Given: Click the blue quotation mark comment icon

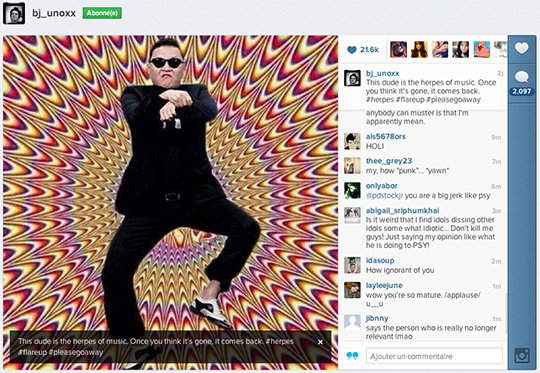Looking at the screenshot, I should point(352,356).
